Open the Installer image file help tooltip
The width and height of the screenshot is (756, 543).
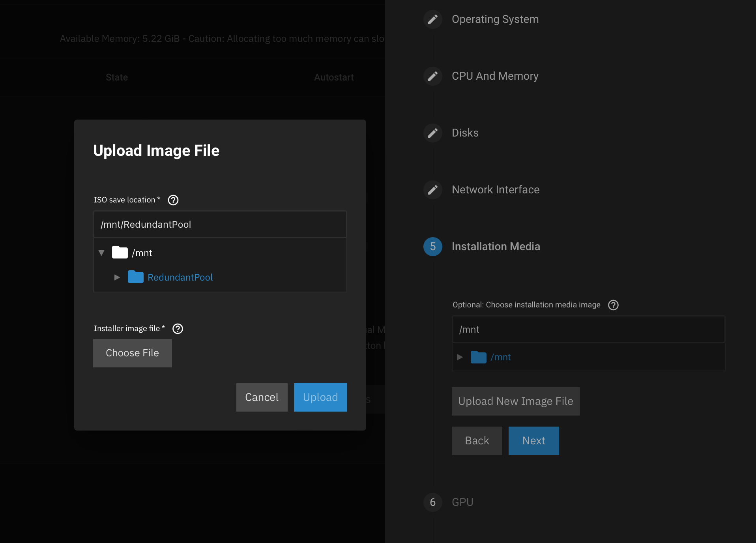point(178,328)
